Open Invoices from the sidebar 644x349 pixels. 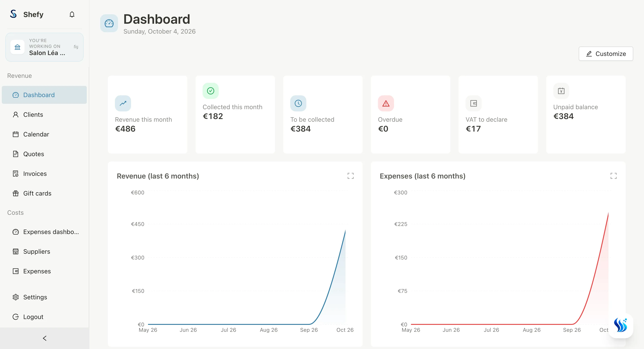click(x=44, y=174)
